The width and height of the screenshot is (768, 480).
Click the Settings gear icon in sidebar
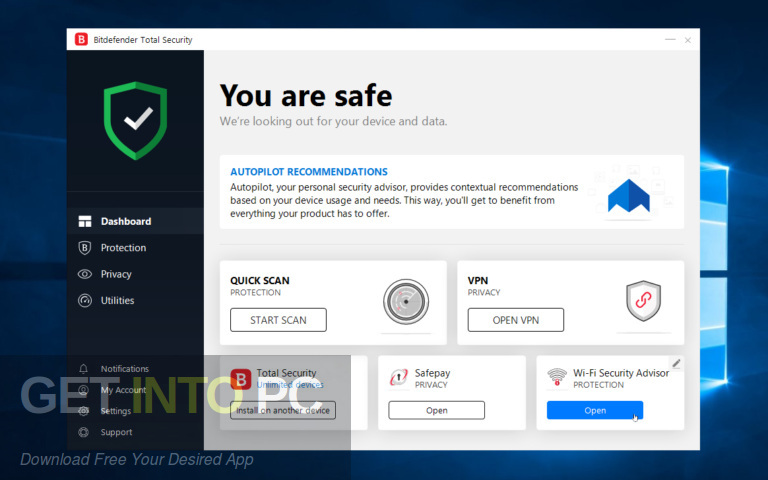click(84, 411)
